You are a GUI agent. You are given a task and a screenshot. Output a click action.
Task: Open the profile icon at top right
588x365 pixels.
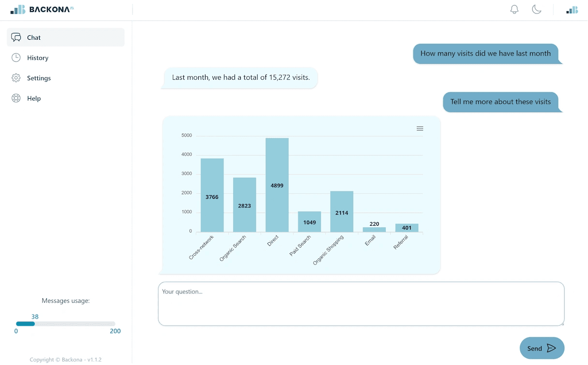572,10
